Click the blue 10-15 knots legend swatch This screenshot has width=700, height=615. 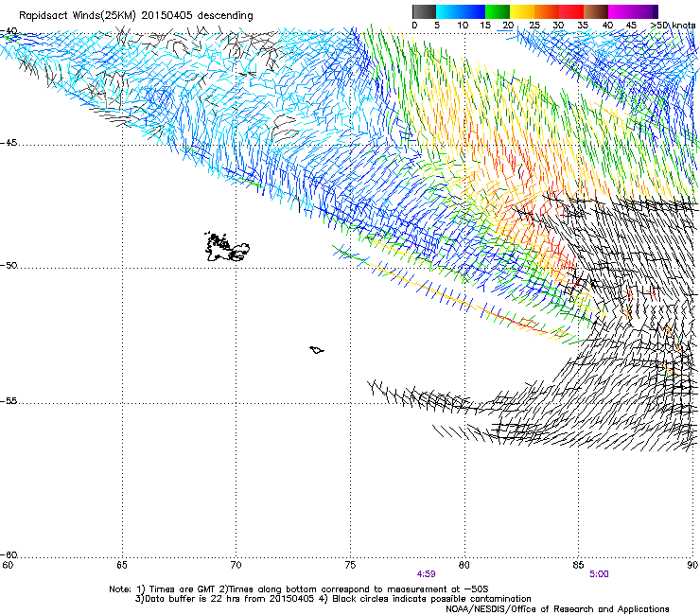(x=473, y=11)
